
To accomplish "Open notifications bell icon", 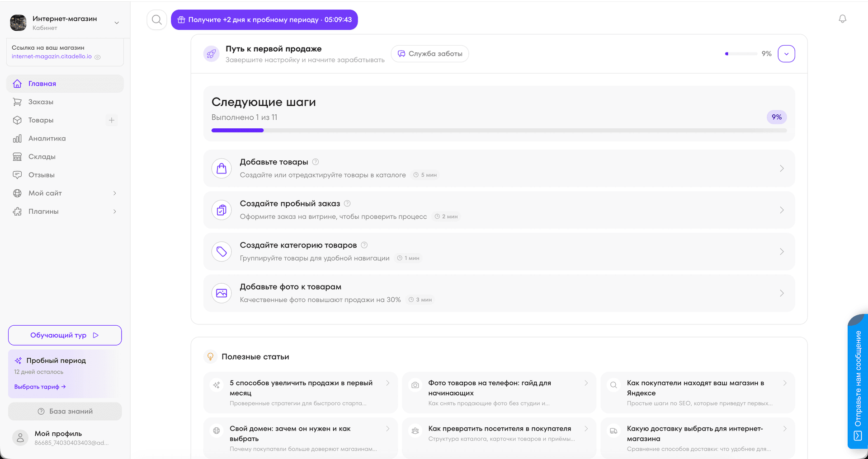I will coord(842,19).
